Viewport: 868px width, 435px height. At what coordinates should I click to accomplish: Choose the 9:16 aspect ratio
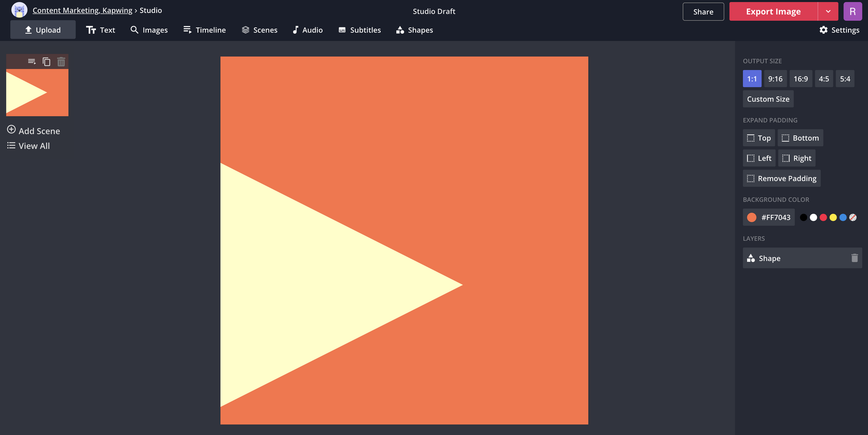775,79
